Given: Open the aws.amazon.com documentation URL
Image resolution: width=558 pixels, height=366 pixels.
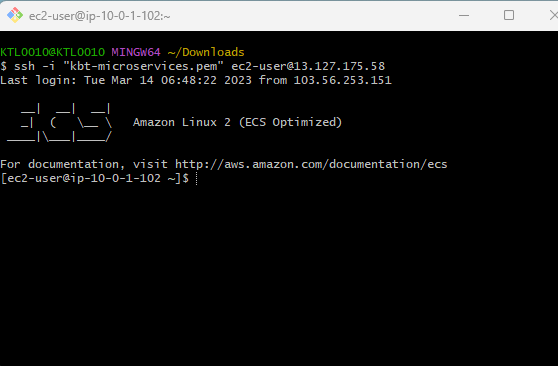Looking at the screenshot, I should tap(311, 164).
